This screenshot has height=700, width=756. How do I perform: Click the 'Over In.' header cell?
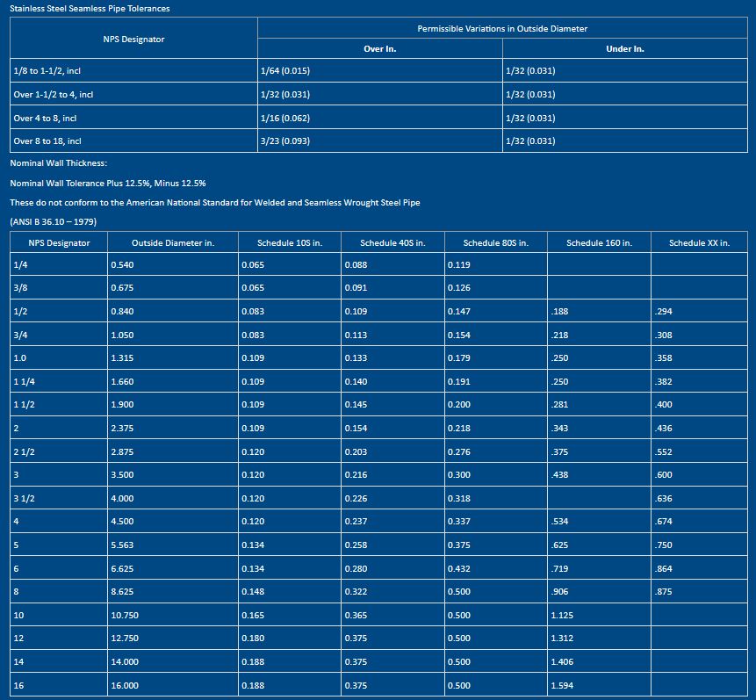[379, 49]
